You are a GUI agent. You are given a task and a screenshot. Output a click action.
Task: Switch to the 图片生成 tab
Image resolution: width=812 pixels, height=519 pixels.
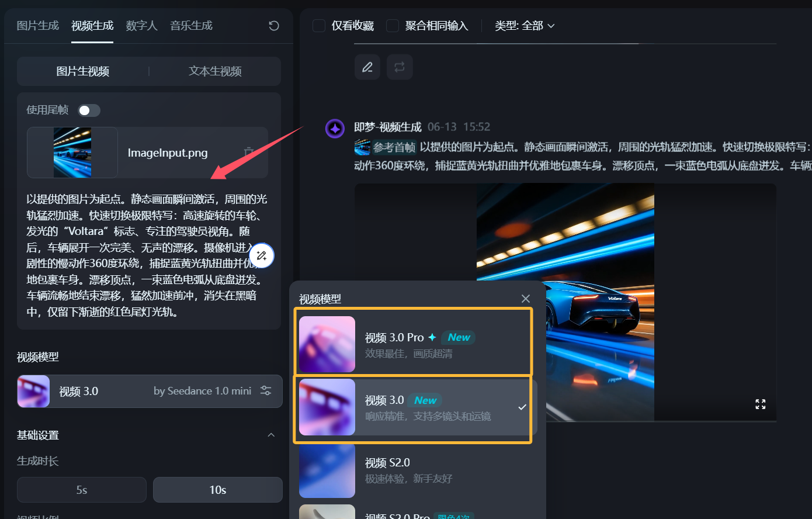38,26
